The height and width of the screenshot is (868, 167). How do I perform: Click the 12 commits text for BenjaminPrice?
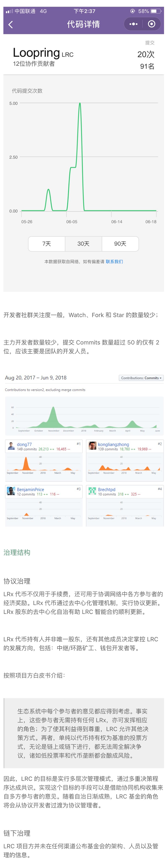[x=26, y=494]
